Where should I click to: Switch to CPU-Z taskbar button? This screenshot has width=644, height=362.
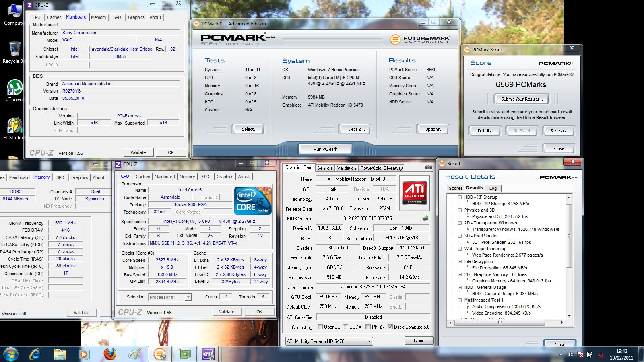tap(208, 354)
